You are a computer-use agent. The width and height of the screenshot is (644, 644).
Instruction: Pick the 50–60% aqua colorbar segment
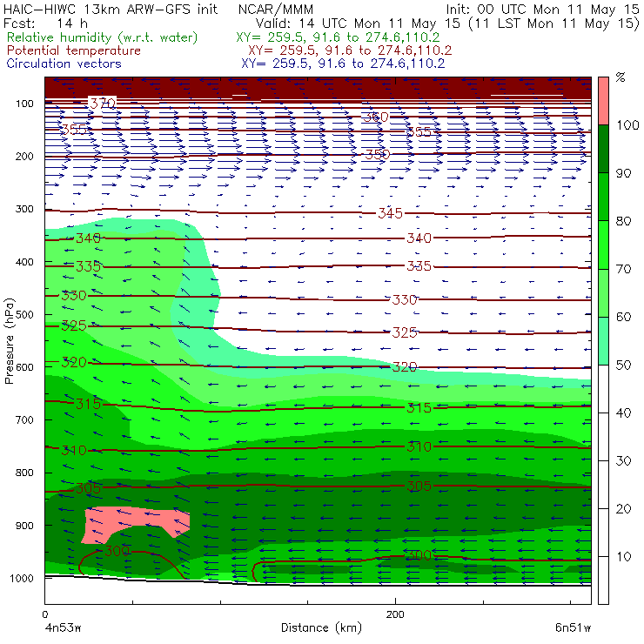(603, 341)
